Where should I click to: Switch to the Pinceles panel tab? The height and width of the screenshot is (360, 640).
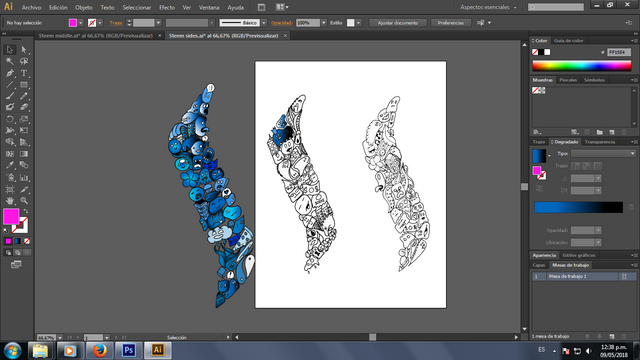[x=568, y=80]
